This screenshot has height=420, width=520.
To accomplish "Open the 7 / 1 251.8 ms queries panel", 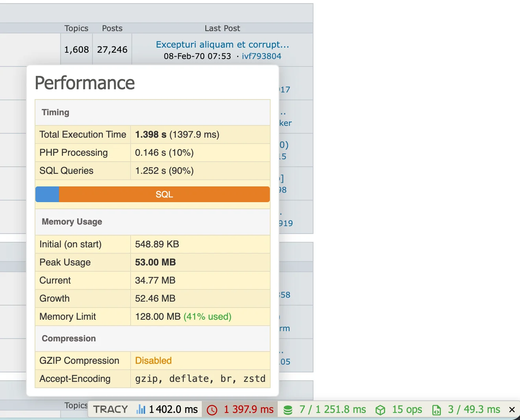I will pyautogui.click(x=325, y=409).
